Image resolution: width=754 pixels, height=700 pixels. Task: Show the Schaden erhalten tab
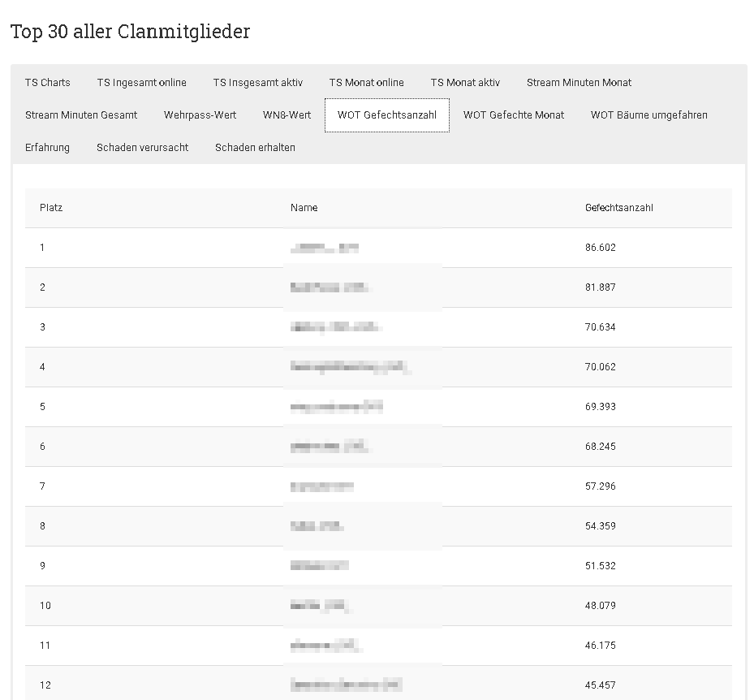[x=255, y=148]
